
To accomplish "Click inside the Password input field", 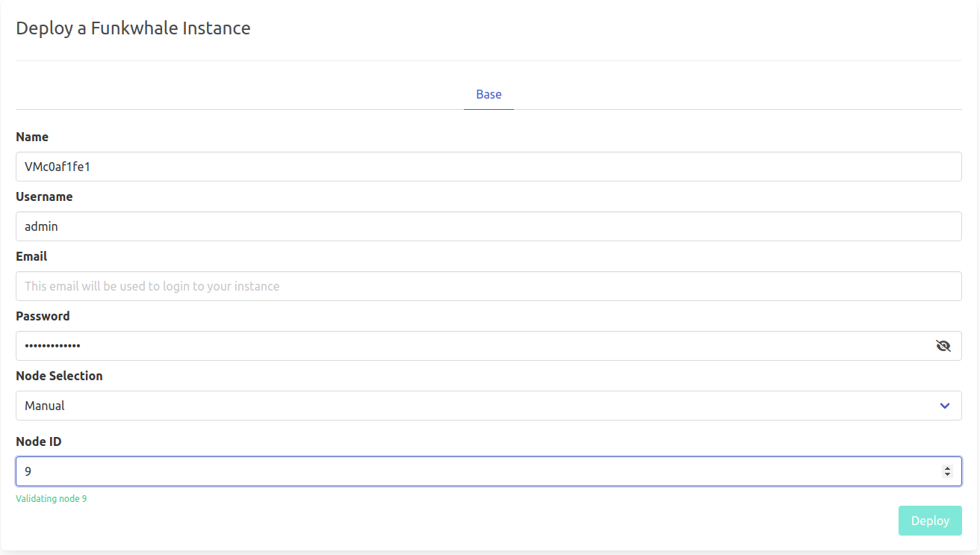I will [471, 346].
